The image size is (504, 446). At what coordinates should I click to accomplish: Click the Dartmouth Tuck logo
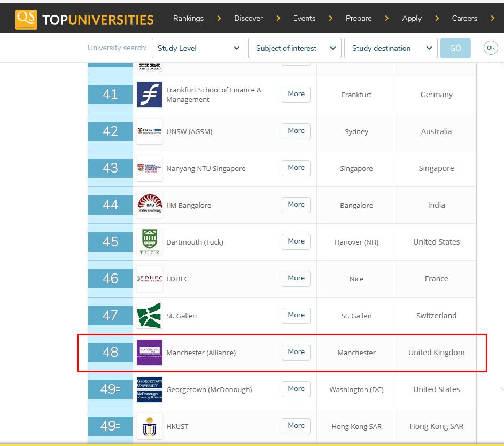[x=150, y=242]
